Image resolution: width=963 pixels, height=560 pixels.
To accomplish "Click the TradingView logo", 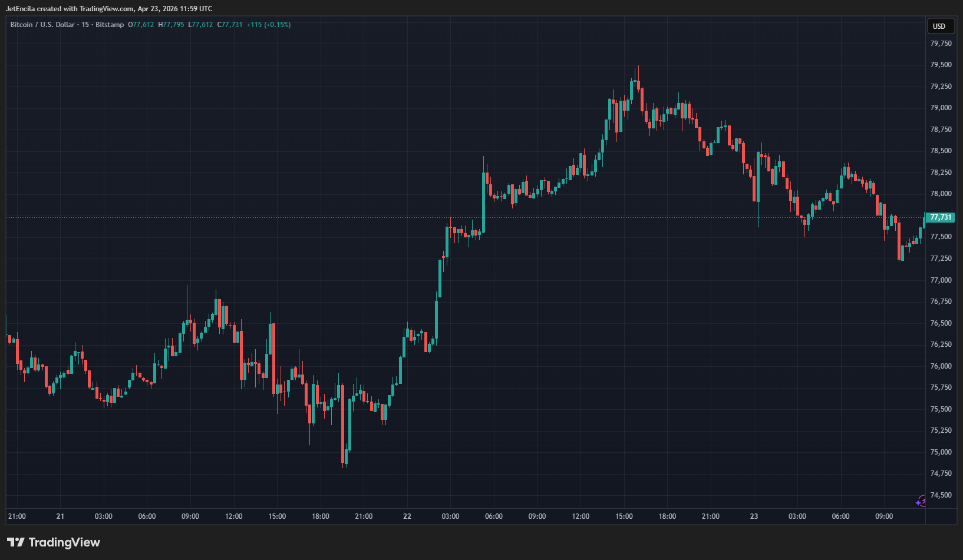I will 54,542.
